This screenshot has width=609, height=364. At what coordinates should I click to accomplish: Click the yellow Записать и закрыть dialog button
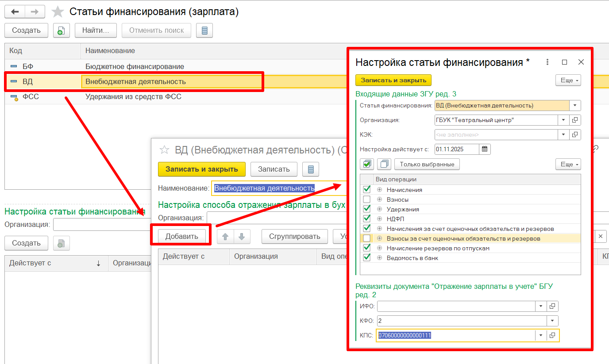[x=393, y=80]
